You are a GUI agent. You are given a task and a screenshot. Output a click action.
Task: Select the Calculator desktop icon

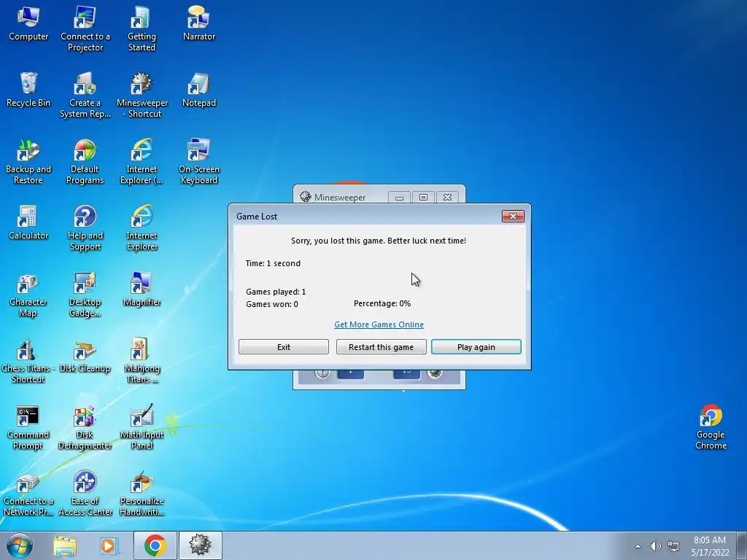pos(28,222)
